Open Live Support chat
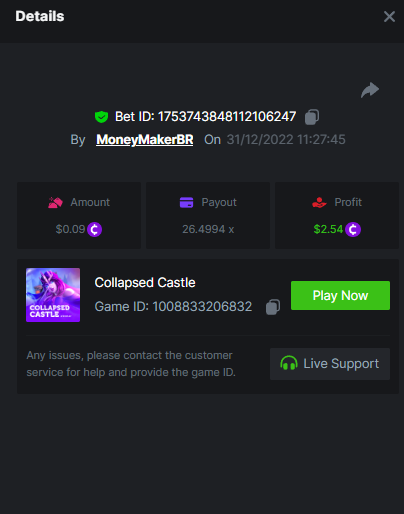404x514 pixels. [x=330, y=364]
